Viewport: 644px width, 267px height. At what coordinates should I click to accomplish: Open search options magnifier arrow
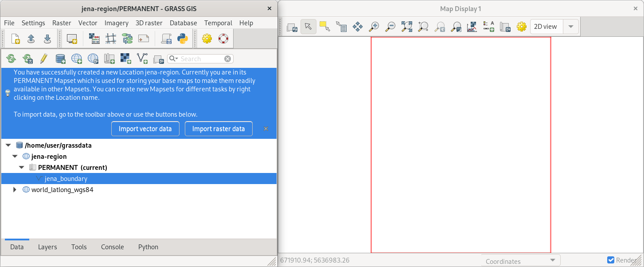coord(173,59)
